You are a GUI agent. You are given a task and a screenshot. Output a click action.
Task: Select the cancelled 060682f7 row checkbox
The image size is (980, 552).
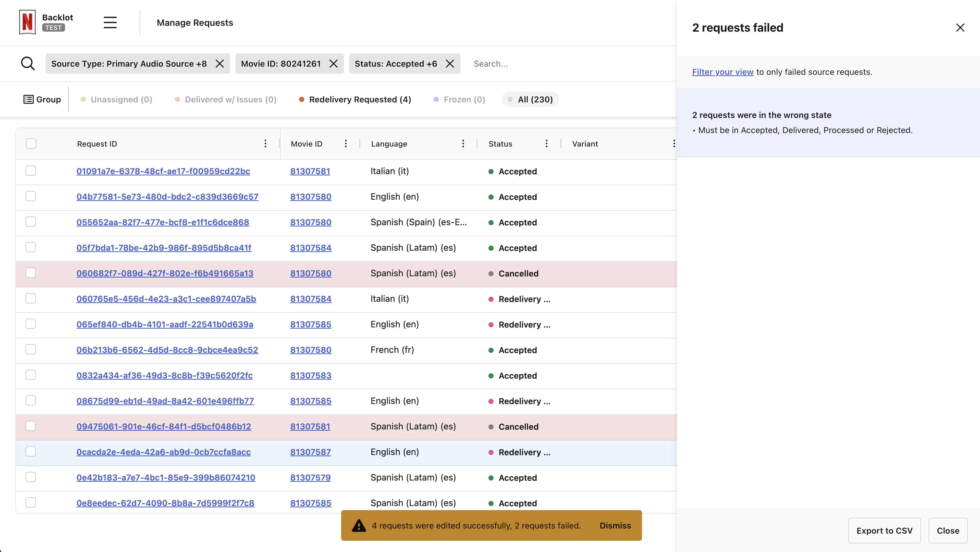[x=31, y=273]
